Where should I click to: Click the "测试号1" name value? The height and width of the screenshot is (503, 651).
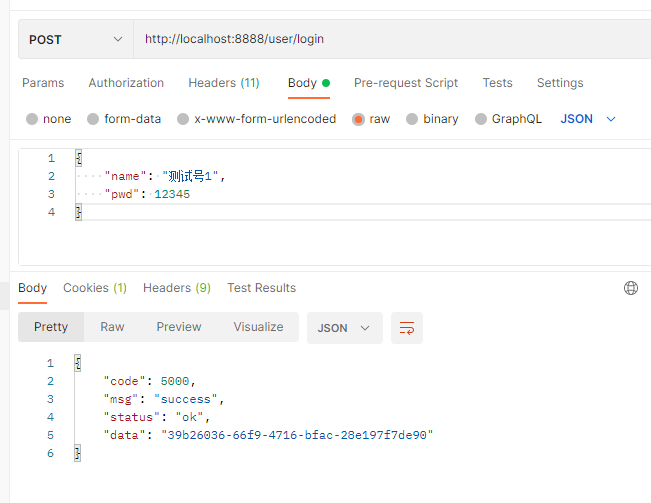coord(190,176)
